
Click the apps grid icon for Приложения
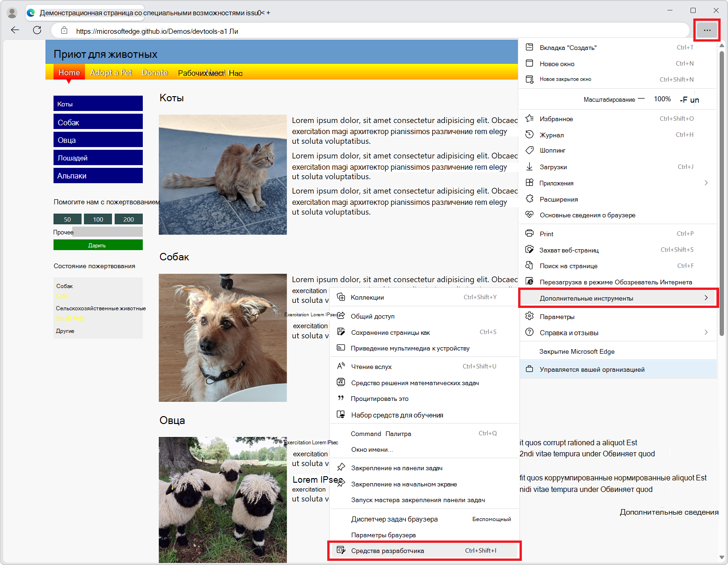click(530, 183)
